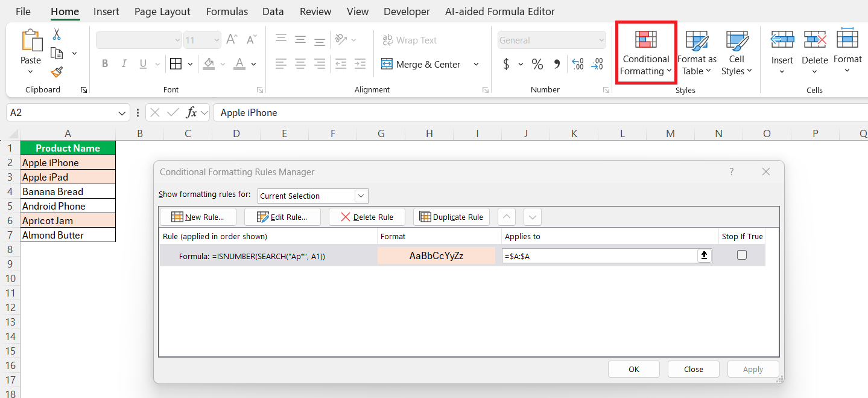Click the Accounting dollar format icon
The image size is (868, 398).
click(506, 64)
